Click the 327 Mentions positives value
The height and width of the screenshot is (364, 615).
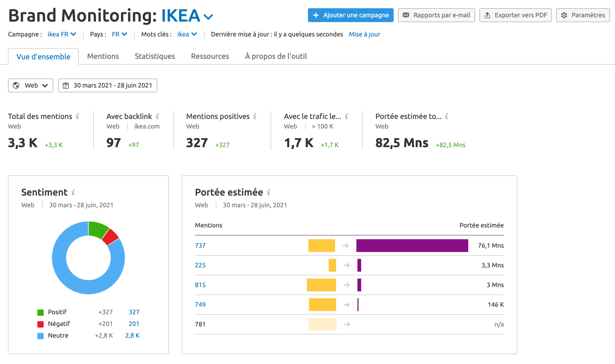click(197, 143)
